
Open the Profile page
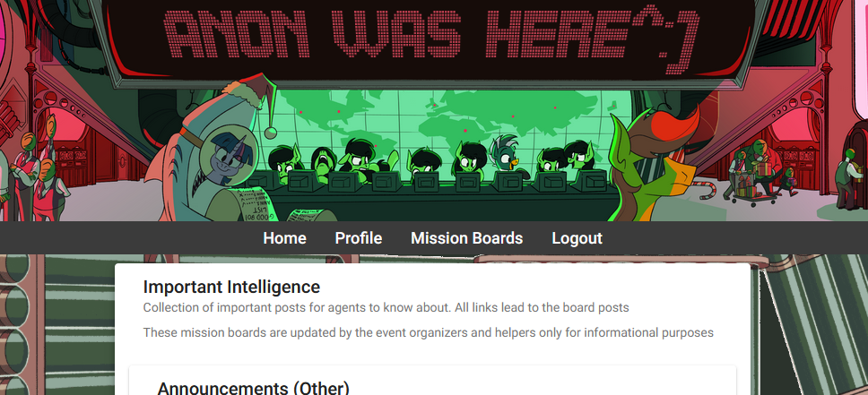pos(358,238)
